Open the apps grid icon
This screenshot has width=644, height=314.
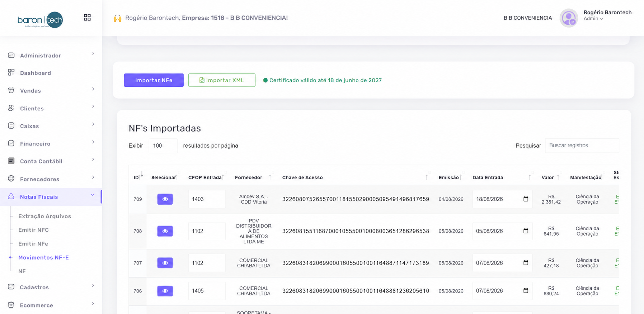(87, 18)
